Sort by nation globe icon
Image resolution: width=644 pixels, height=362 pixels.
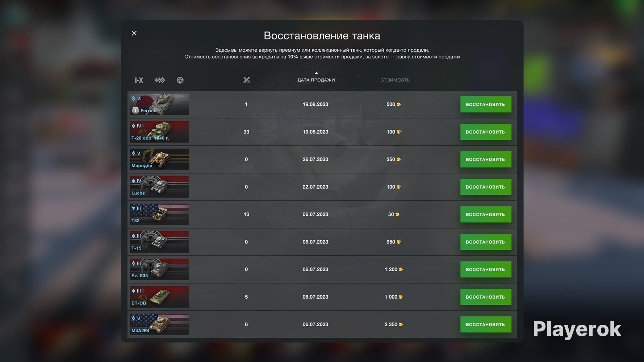click(x=180, y=80)
